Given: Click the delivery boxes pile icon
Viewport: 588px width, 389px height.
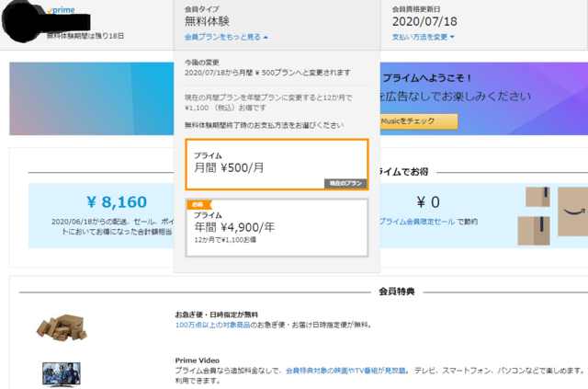Looking at the screenshot, I should tap(62, 327).
